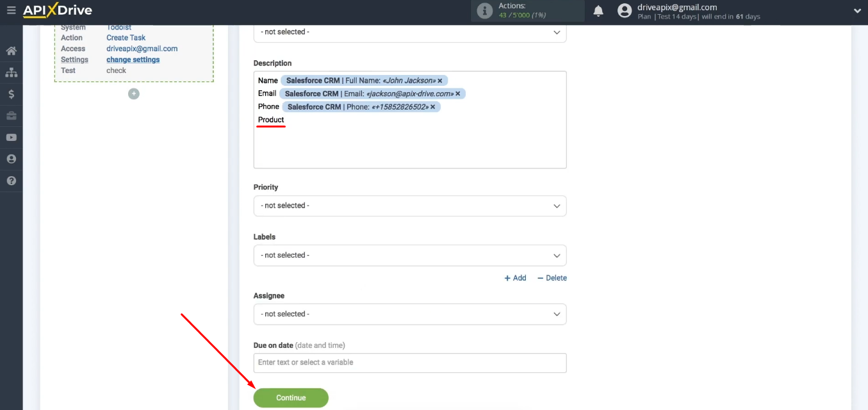Open the change settings link
The height and width of the screenshot is (410, 868).
(x=133, y=59)
